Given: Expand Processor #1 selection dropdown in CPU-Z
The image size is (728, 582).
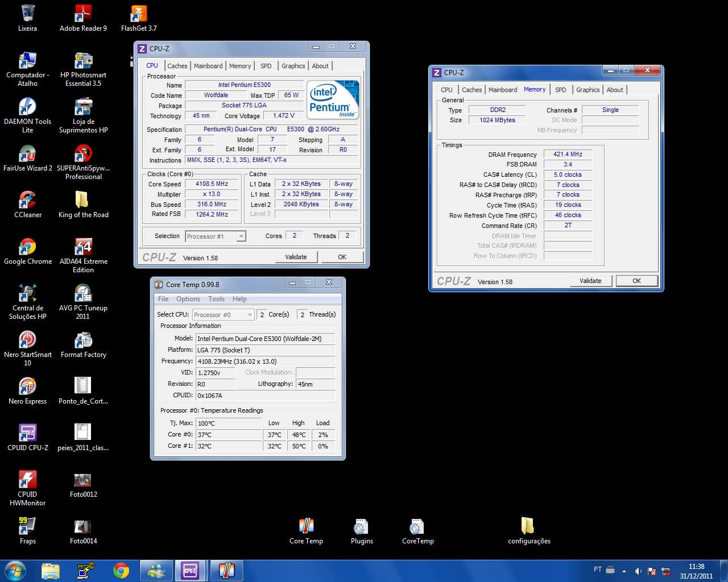Looking at the screenshot, I should tap(241, 236).
